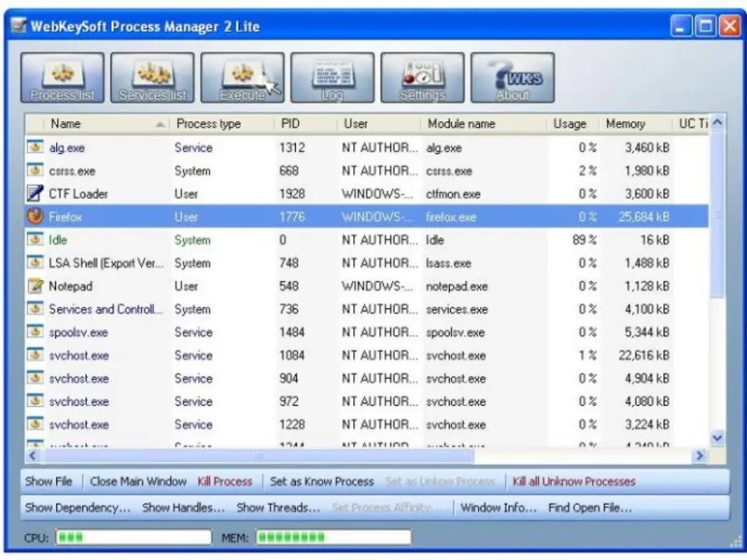Viewport: 747px width, 560px height.
Task: Open Settings from the toolbar
Action: [423, 77]
